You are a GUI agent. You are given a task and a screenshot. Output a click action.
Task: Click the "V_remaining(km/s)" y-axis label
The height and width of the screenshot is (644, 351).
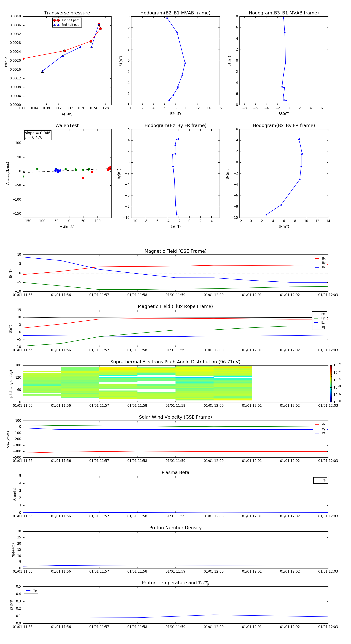[x=8, y=173]
